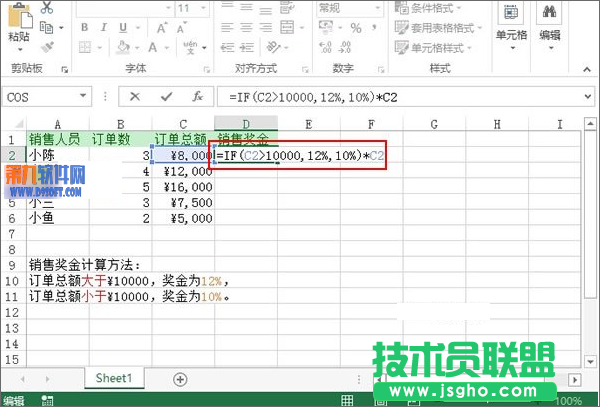Collapse the ribbon with the caret arrow

point(587,69)
